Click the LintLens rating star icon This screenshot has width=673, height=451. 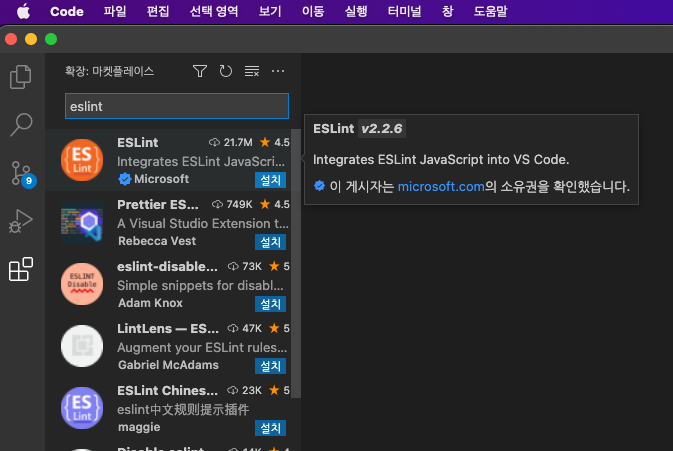[x=274, y=328]
